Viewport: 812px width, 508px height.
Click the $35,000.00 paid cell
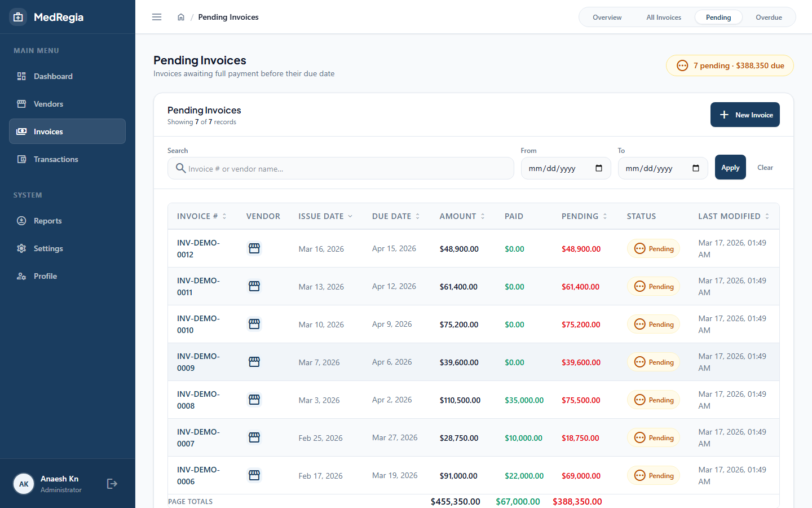(524, 400)
